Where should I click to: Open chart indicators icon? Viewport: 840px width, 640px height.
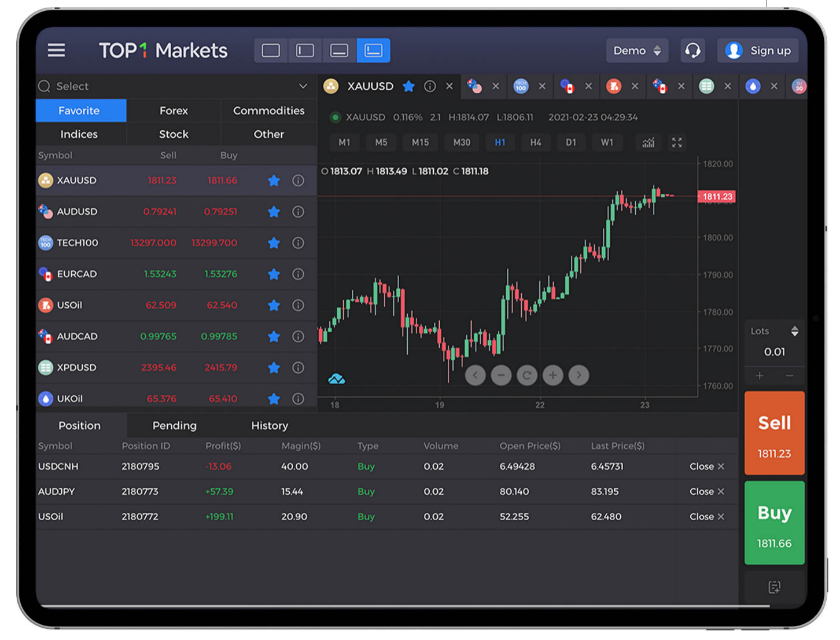(649, 142)
